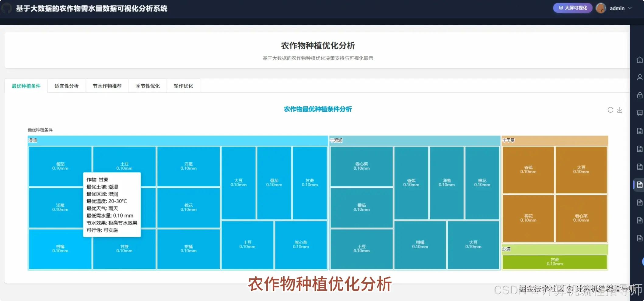Viewport: 644px width, 301px height.
Task: Select the 大豆 block in 半湿润 group
Action: tap(473, 245)
